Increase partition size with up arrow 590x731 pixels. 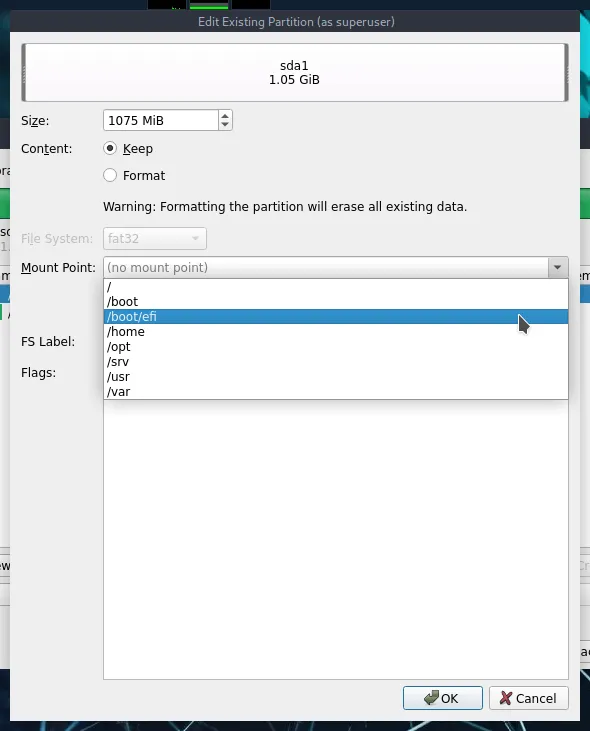click(x=225, y=116)
